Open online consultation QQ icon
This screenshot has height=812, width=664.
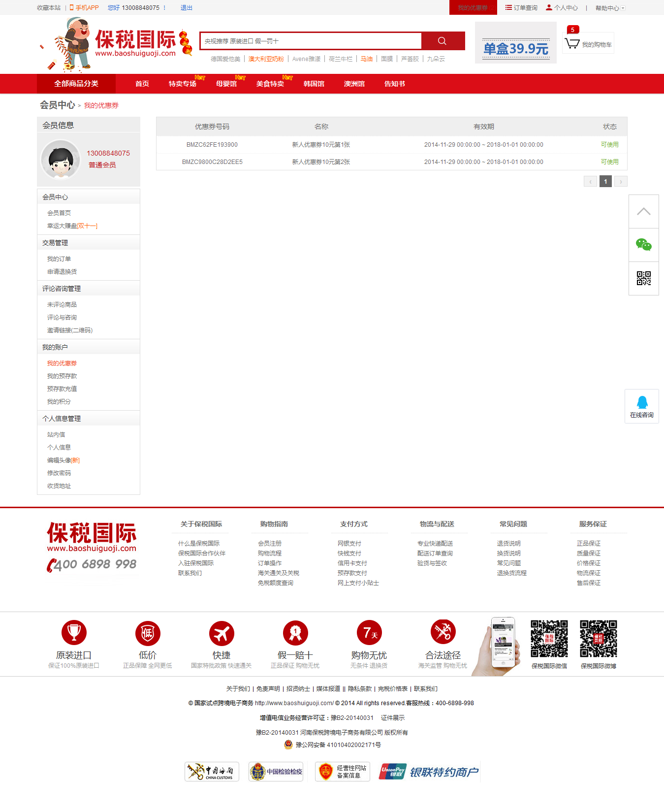pos(642,406)
